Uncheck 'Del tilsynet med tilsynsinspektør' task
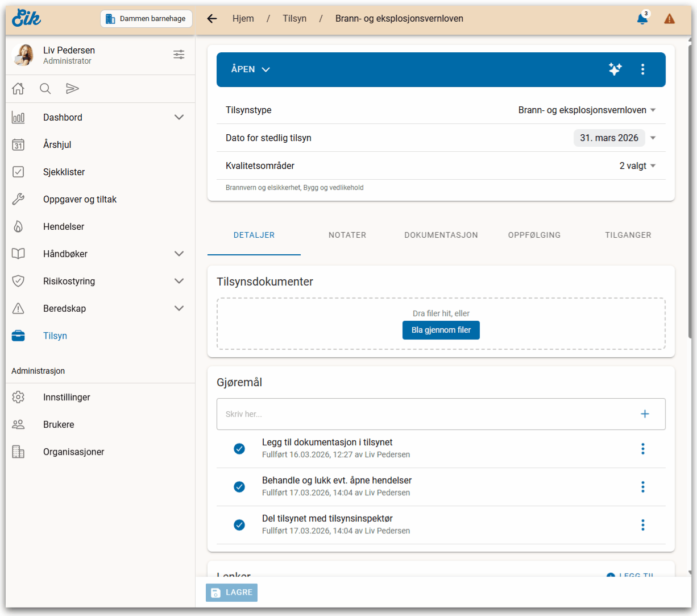This screenshot has height=616, width=697. pos(239,525)
